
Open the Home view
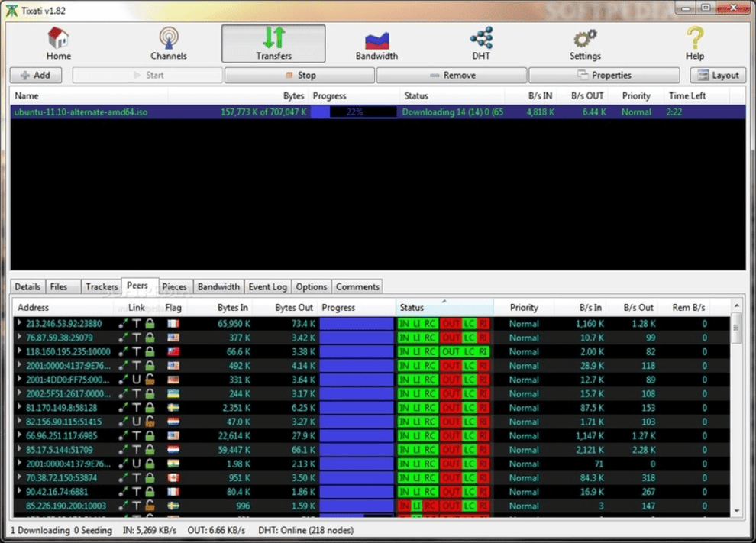tap(58, 42)
